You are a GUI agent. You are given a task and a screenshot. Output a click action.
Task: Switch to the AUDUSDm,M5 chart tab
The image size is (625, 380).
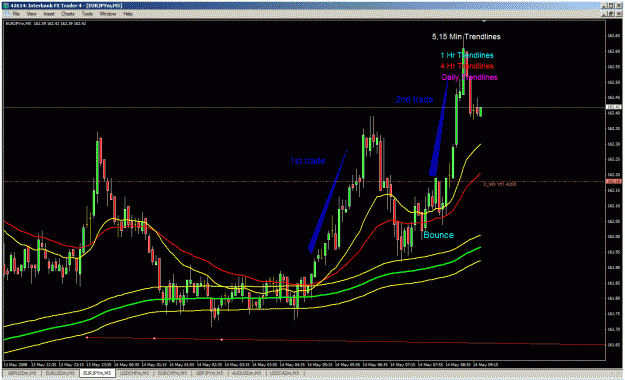[248, 373]
